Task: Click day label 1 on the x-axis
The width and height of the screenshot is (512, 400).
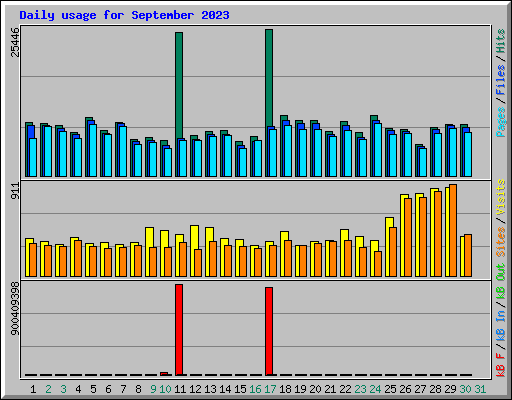Action: click(x=33, y=389)
